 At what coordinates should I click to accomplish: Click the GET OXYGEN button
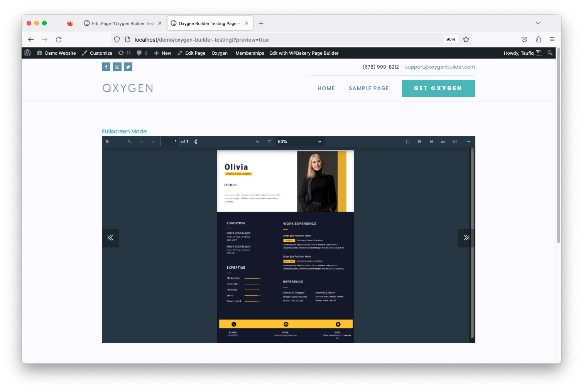tap(438, 88)
